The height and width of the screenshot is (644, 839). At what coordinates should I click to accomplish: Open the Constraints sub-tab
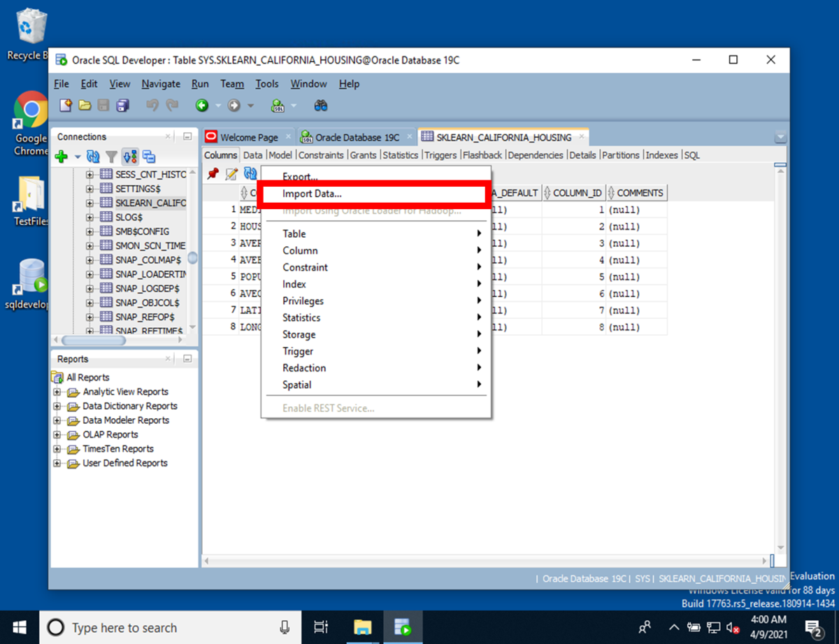pyautogui.click(x=321, y=155)
